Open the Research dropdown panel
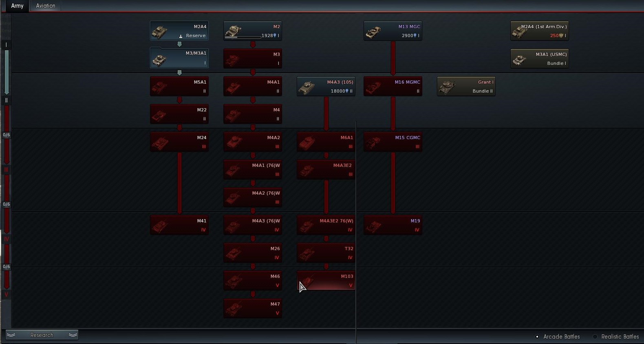 tap(42, 335)
